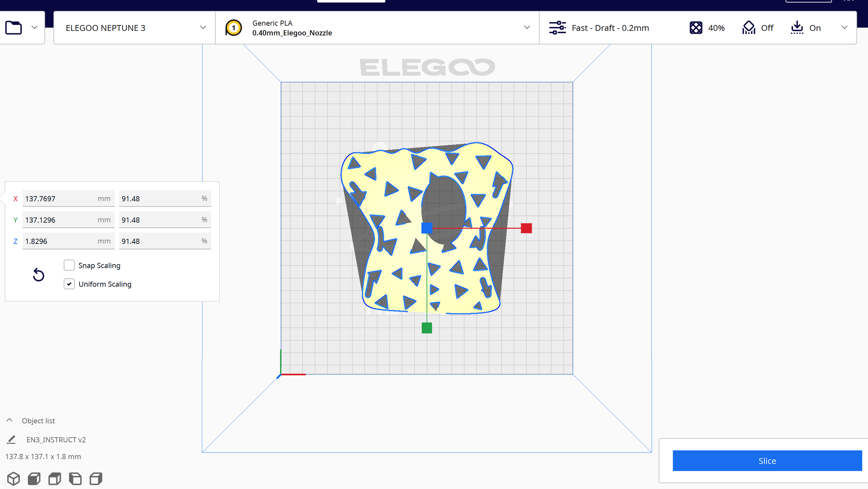
Task: Click the Slice button
Action: [767, 461]
